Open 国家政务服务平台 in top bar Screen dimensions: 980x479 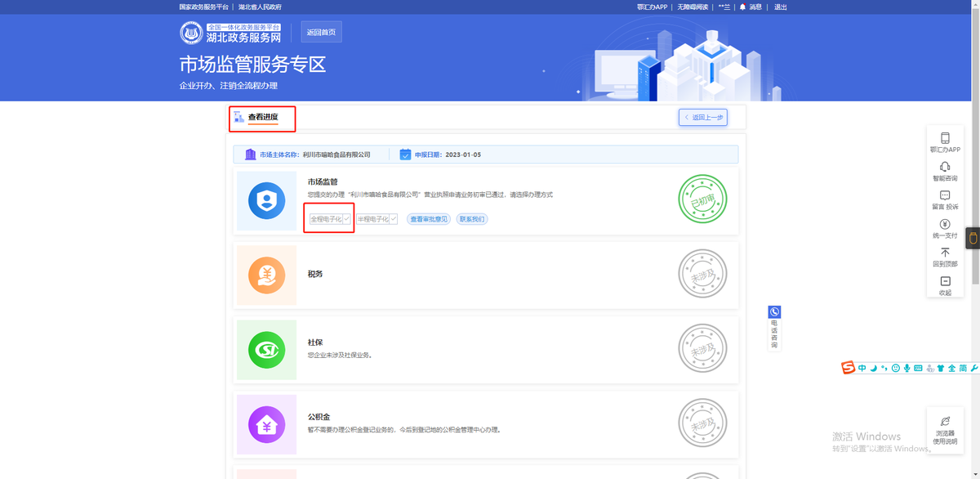(204, 7)
